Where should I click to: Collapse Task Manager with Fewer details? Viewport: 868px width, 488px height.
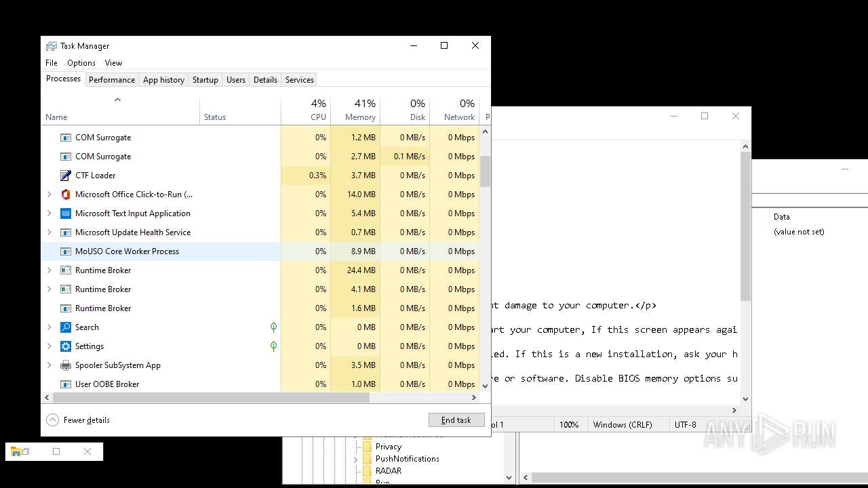click(x=78, y=420)
